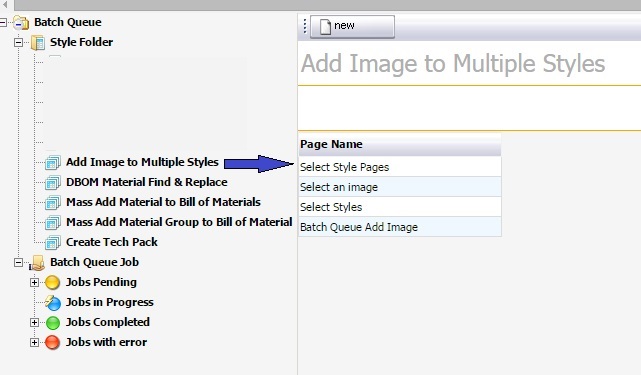
Task: Click icon beside DBOM Material Find & Replace
Action: 53,182
